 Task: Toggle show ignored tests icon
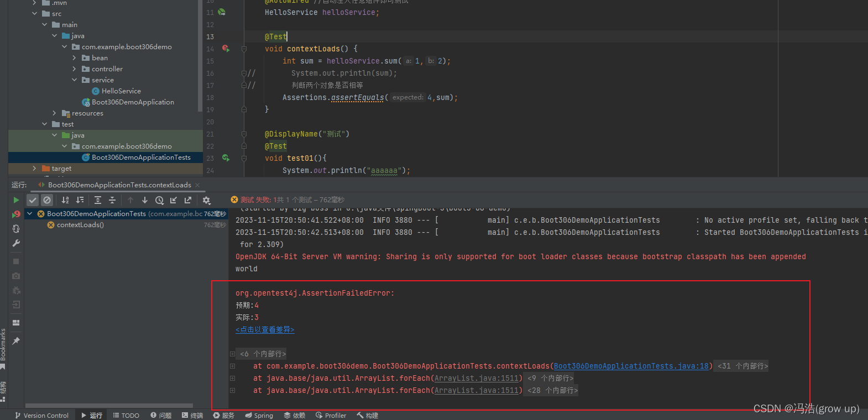click(x=47, y=200)
